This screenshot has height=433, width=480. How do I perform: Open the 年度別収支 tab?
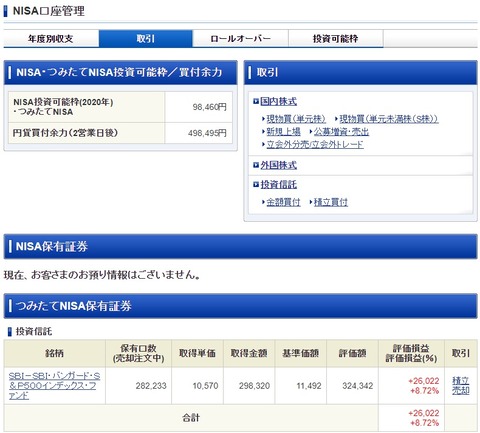coord(51,39)
